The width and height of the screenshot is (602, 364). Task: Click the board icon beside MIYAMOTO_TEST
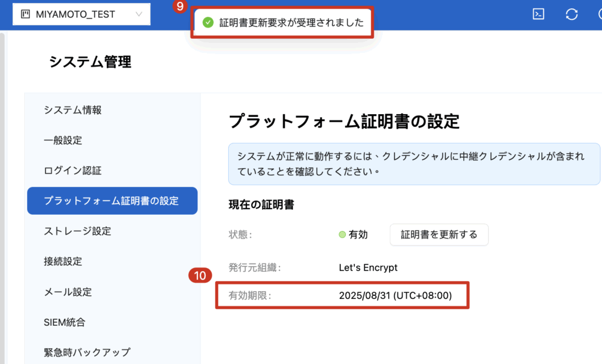coord(25,14)
